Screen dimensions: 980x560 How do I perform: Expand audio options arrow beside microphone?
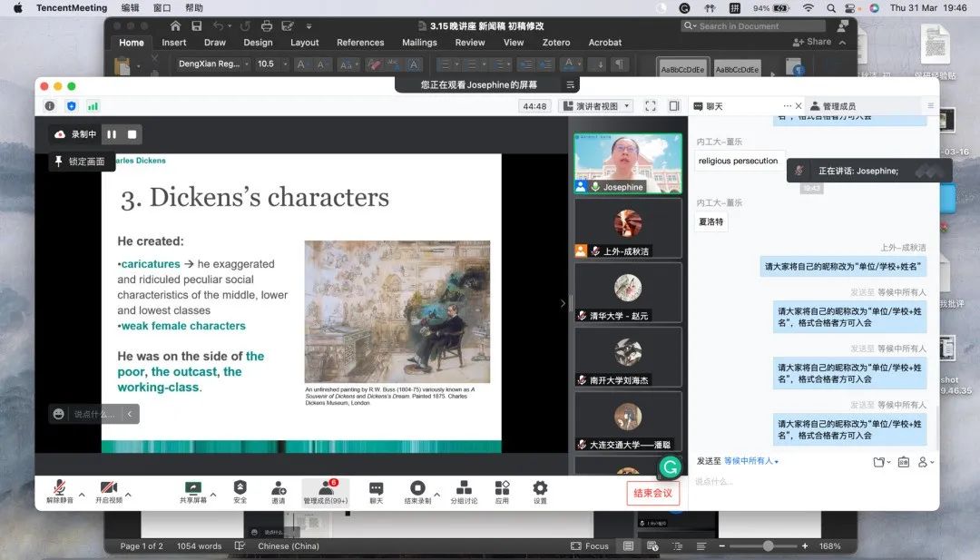tap(82, 495)
